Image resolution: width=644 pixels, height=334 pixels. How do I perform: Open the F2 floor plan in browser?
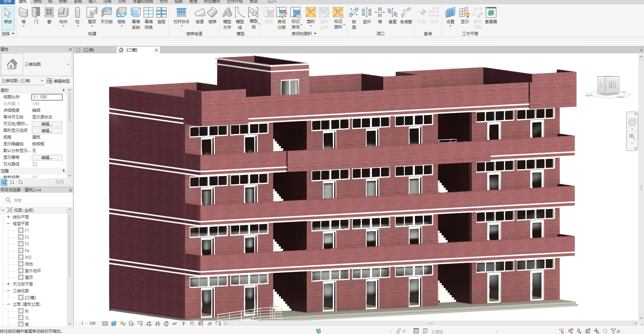point(27,237)
